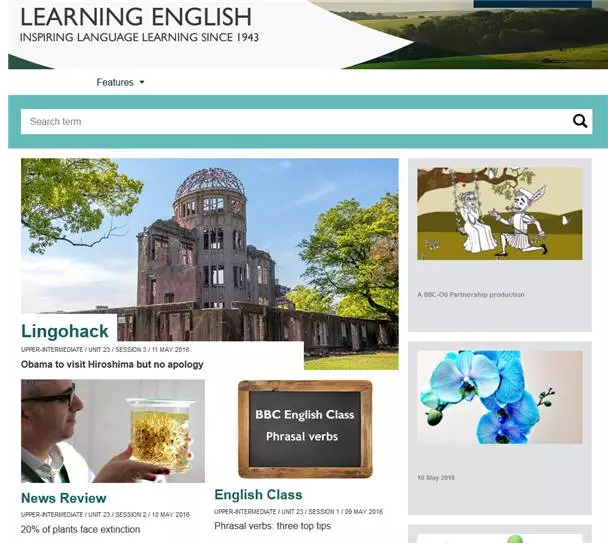Open 'Phrasal verbs: three top tips'
Screen dimensions: 608x549
pos(273,526)
